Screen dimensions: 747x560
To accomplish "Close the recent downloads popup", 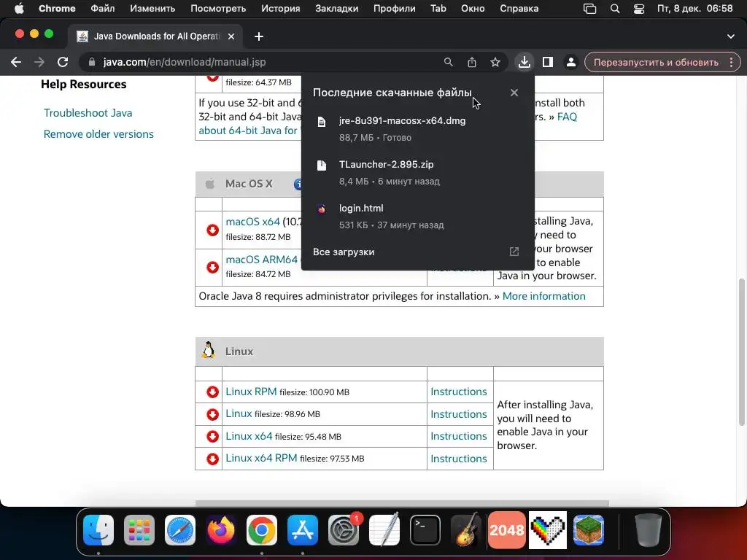I will click(x=514, y=93).
